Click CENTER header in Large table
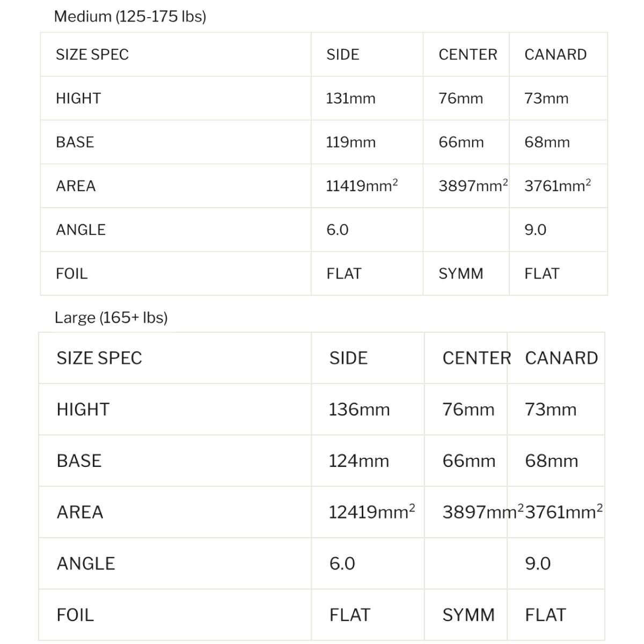 point(477,358)
